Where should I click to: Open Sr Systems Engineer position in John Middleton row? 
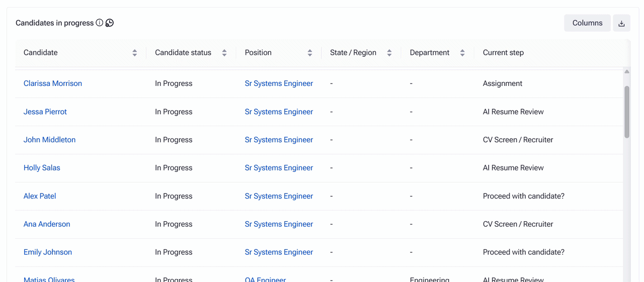[x=279, y=140]
